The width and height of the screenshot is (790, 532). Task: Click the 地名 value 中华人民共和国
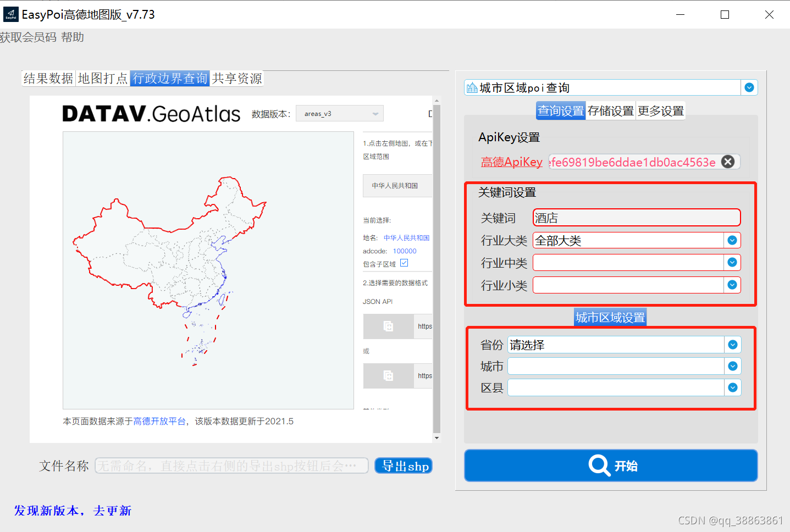coord(406,237)
